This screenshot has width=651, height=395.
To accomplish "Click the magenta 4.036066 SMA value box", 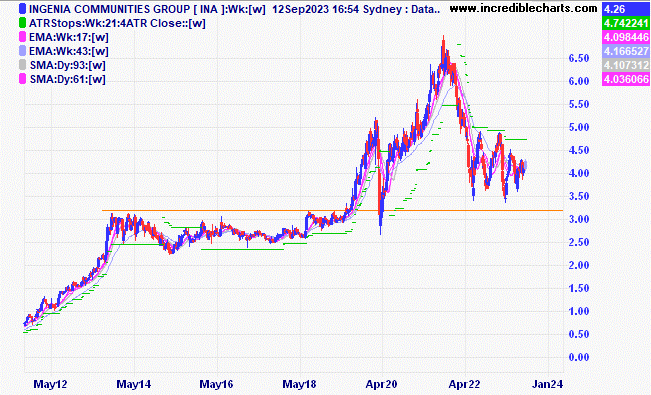I will [x=625, y=79].
